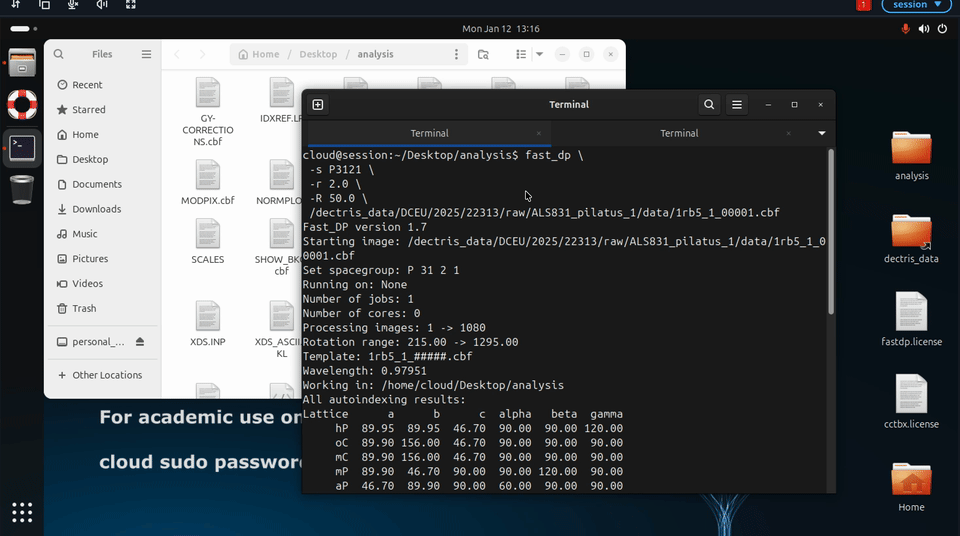Viewport: 960px width, 536px height.
Task: Open the Files sidebar hamburger menu
Action: coord(147,54)
